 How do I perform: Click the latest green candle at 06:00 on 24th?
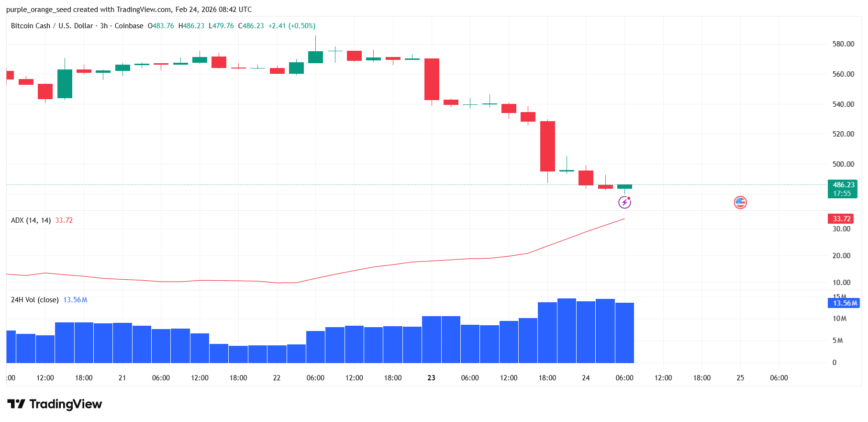[x=624, y=187]
